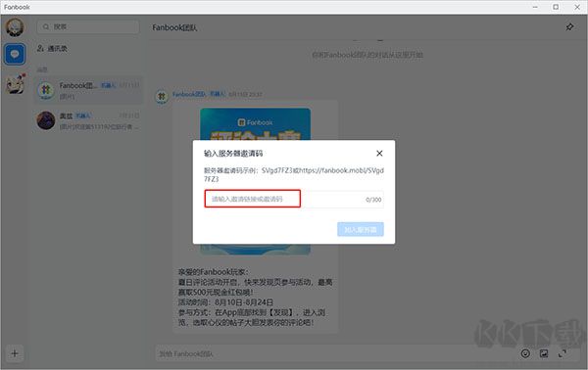Open the contacts entry with person icon
Viewport: 588px width, 370px height.
click(x=52, y=48)
